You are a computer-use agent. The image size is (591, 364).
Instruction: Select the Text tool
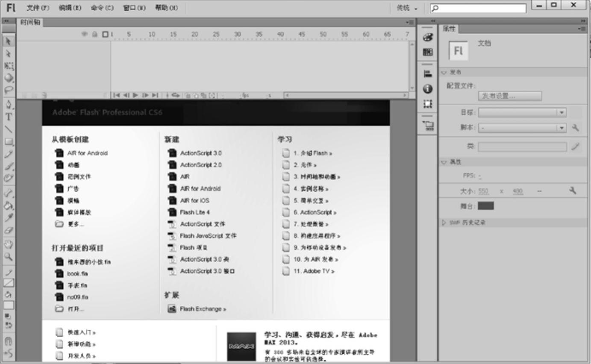[x=8, y=116]
